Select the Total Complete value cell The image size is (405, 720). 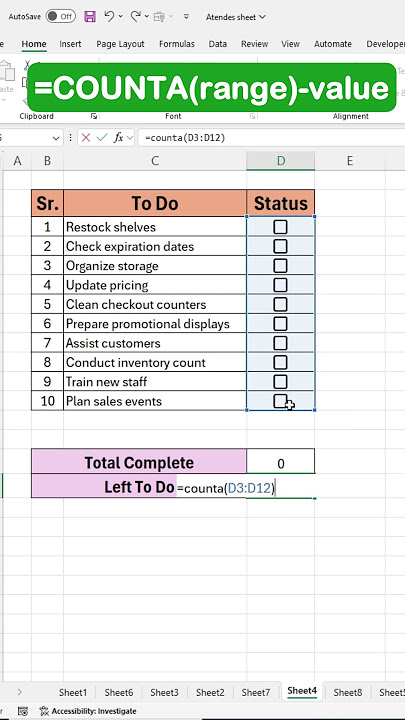point(281,463)
